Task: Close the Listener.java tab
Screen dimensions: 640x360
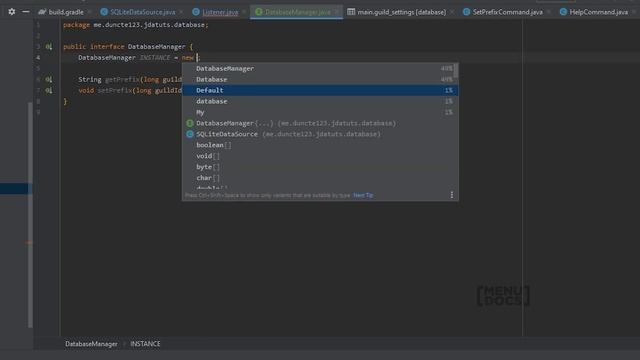Action: click(x=244, y=12)
